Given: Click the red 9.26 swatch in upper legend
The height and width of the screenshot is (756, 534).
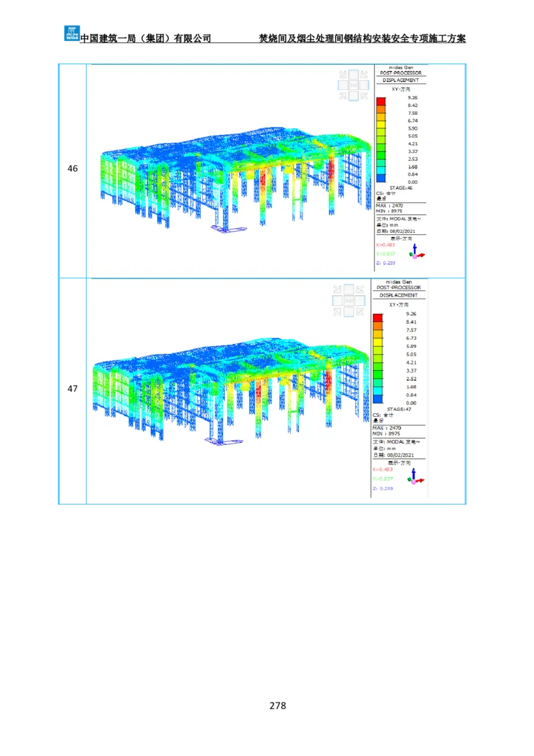Looking at the screenshot, I should click(x=381, y=102).
